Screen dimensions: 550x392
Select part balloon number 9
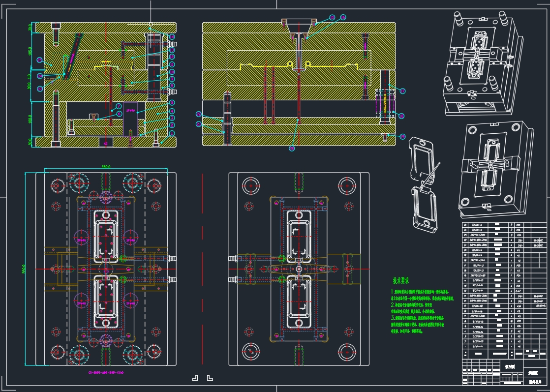point(172,79)
